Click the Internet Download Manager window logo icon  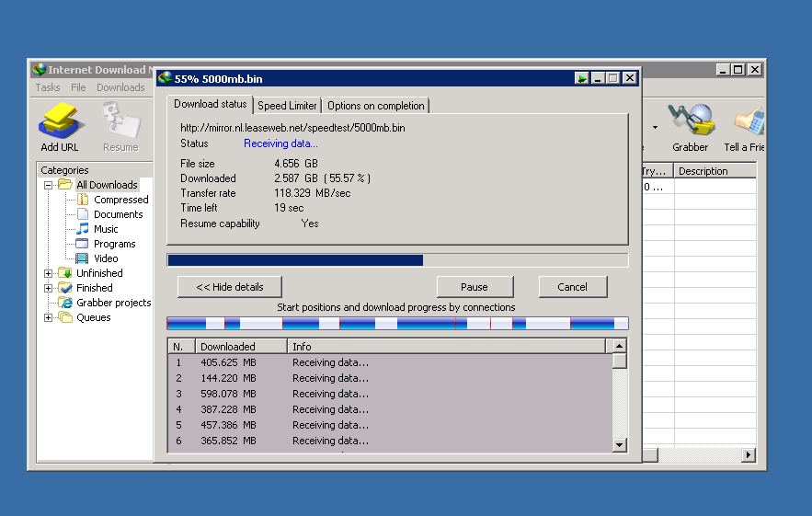tap(39, 69)
